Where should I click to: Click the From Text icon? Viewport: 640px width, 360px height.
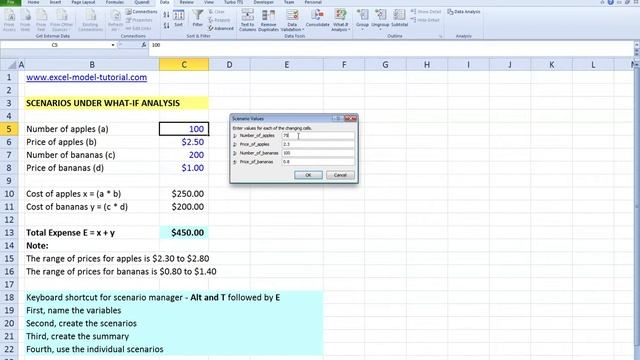coord(41,20)
